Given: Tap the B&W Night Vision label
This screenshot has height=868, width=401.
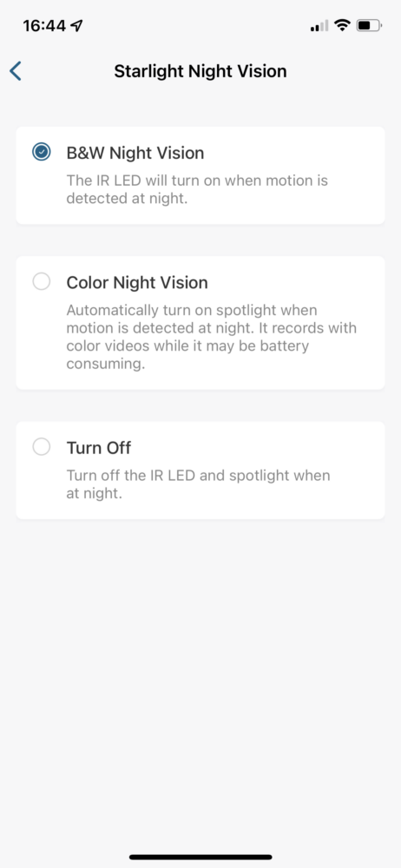Looking at the screenshot, I should tap(135, 153).
